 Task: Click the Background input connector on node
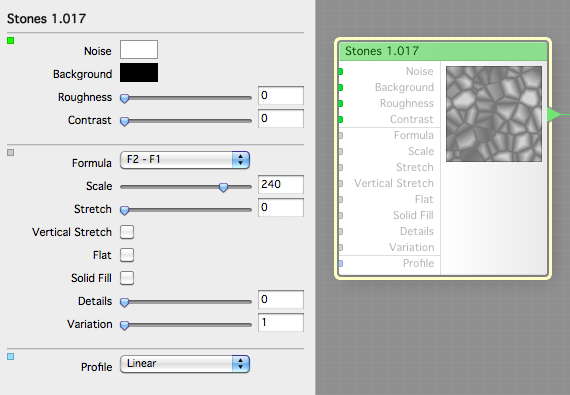341,88
